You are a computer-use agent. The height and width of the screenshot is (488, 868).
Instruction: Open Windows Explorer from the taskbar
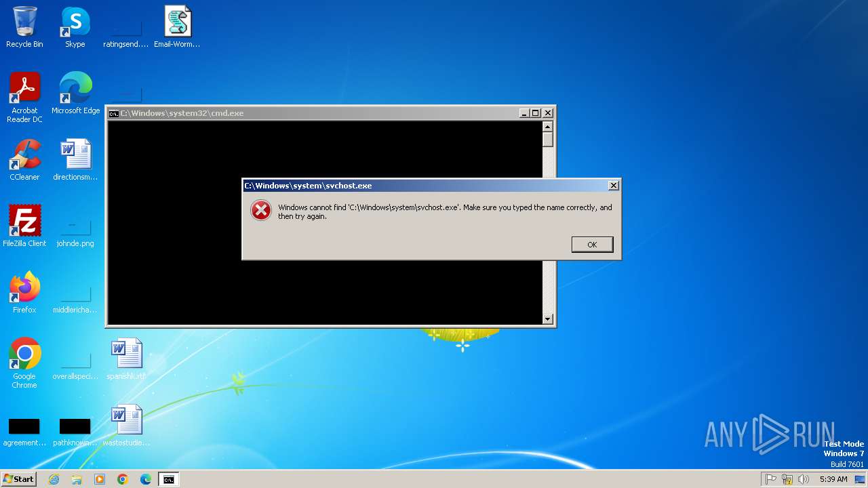(x=77, y=479)
